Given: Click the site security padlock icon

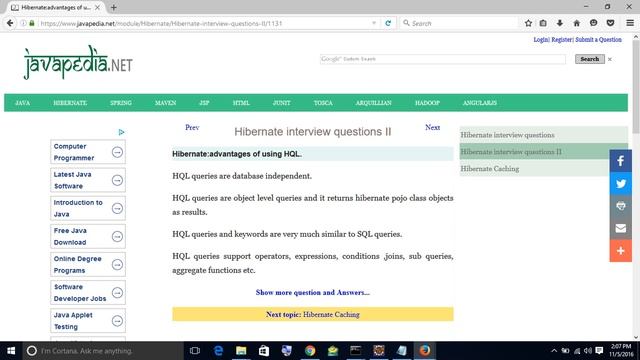Looking at the screenshot, I should [x=32, y=23].
